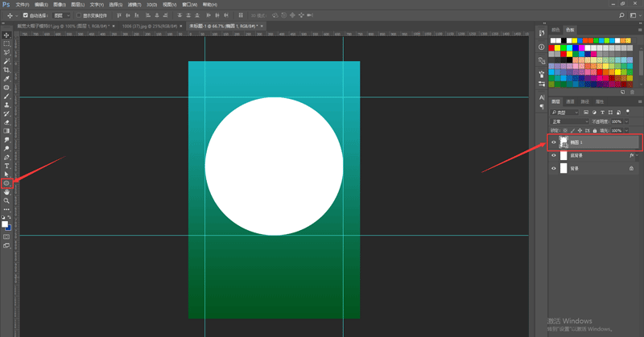Image resolution: width=644 pixels, height=337 pixels.
Task: Toggle pixel layer filter icon
Action: click(x=586, y=112)
